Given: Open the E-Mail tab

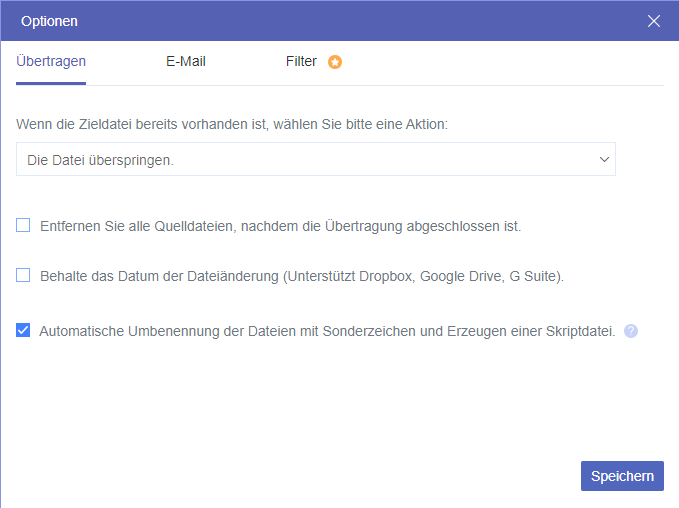Looking at the screenshot, I should click(186, 61).
